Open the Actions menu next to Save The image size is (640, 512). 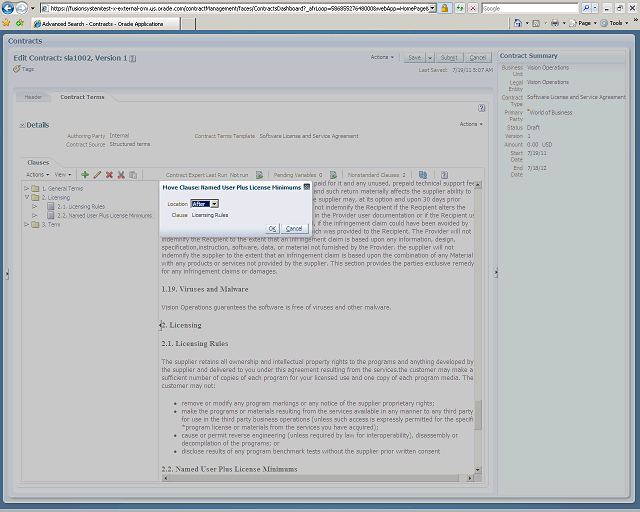(x=382, y=57)
